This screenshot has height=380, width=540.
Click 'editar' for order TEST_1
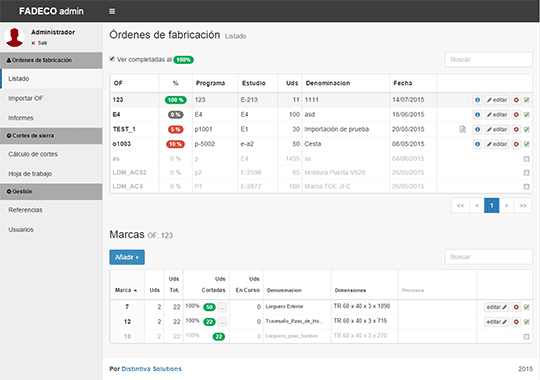pos(497,130)
